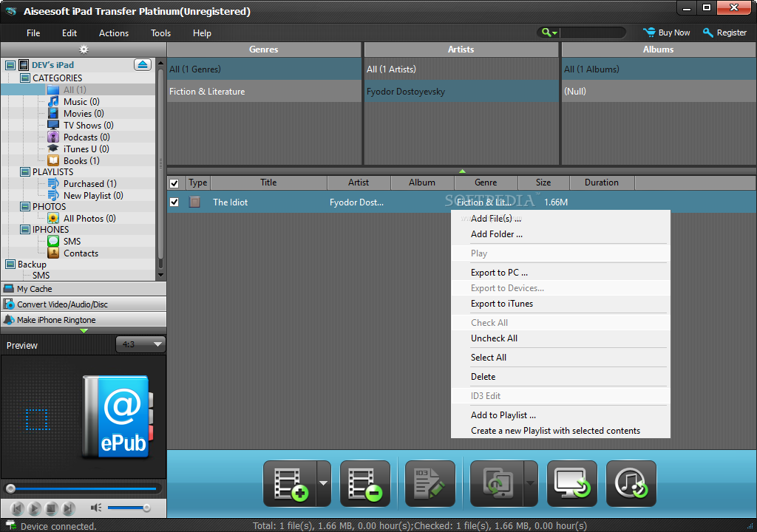Image resolution: width=757 pixels, height=532 pixels.
Task: Open the My Cache panel
Action: (84, 289)
